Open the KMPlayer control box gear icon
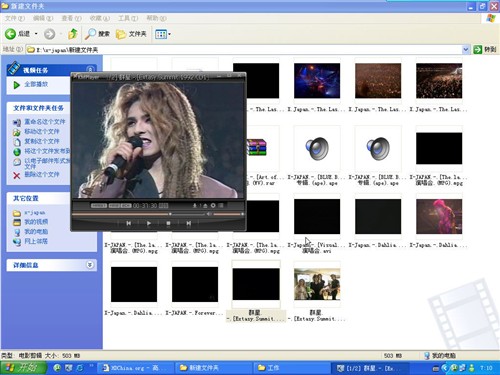500x375 pixels. tap(213, 206)
